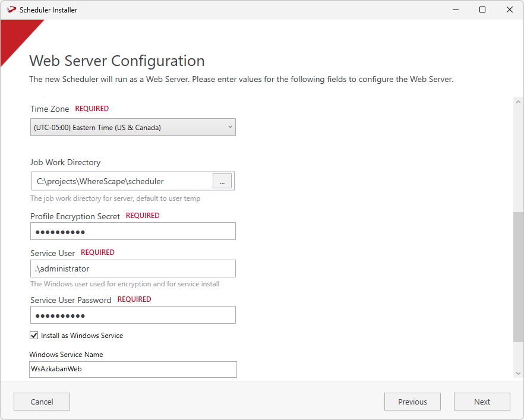Go back with the Previous button
This screenshot has width=524, height=420.
pyautogui.click(x=412, y=402)
